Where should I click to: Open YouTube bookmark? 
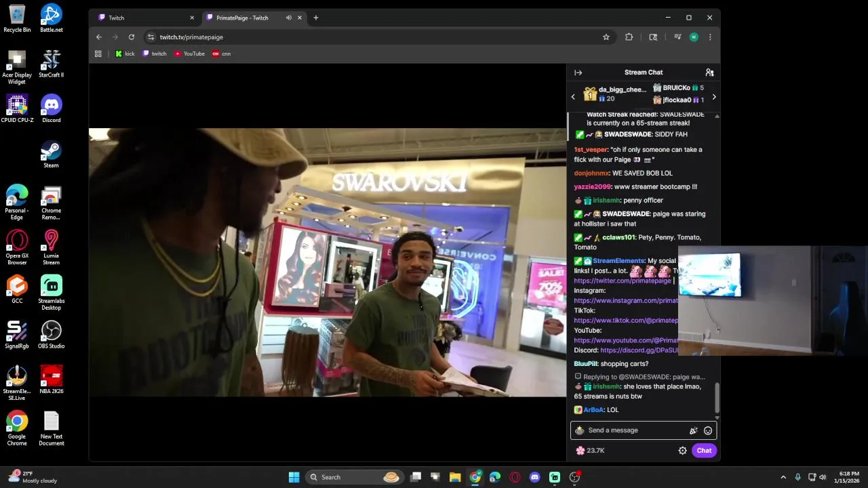pos(189,54)
